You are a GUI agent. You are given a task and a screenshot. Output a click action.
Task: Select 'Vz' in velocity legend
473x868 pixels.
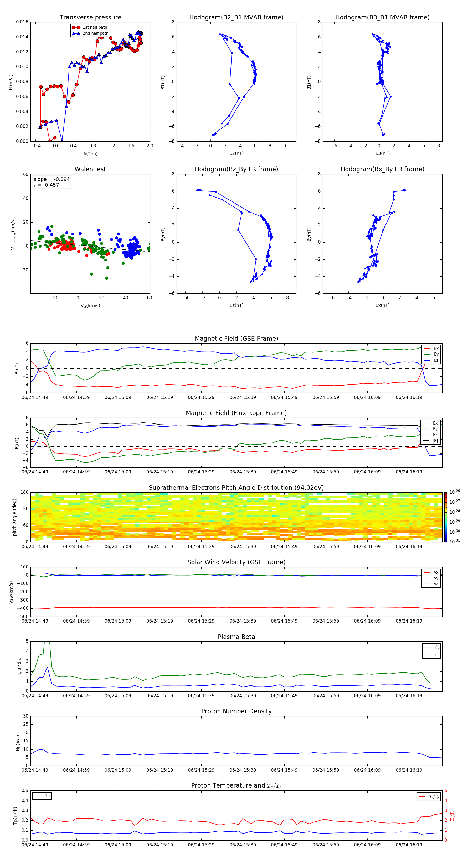(431, 584)
